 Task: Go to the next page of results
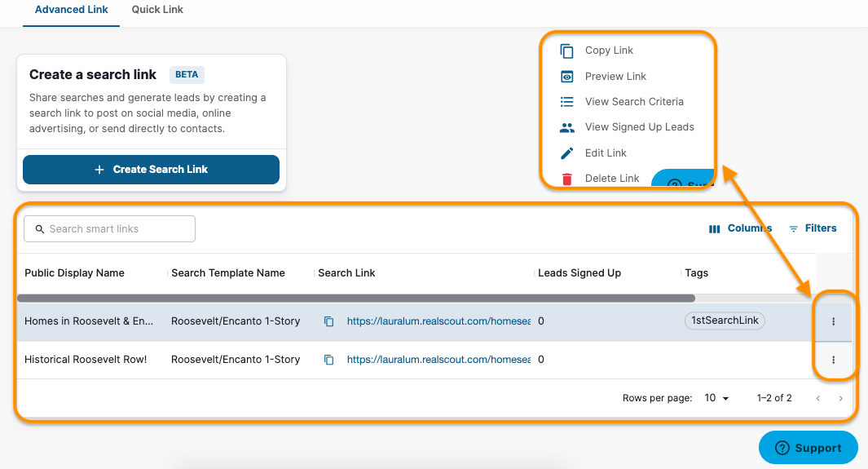click(840, 399)
